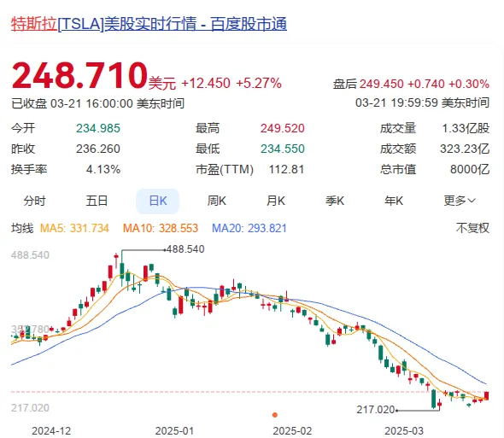The image size is (504, 438).
Task: Click the 2025-03 date axis label
Action: click(404, 431)
